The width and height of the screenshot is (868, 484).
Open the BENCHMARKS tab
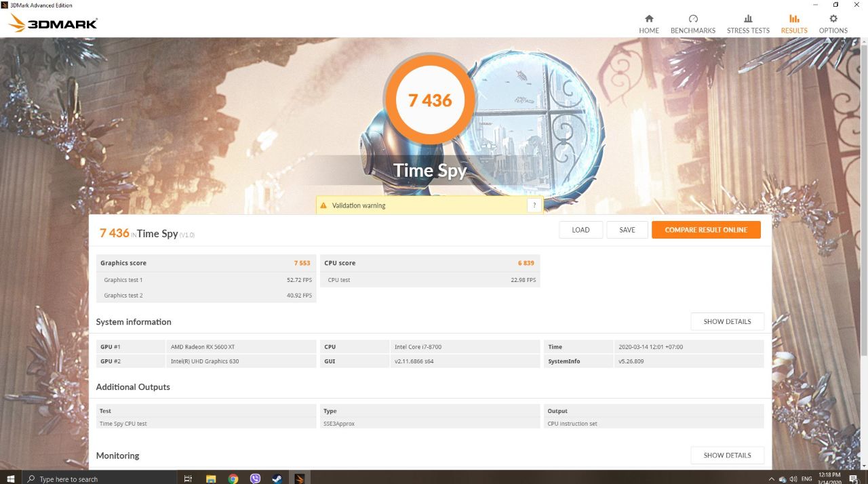point(693,24)
